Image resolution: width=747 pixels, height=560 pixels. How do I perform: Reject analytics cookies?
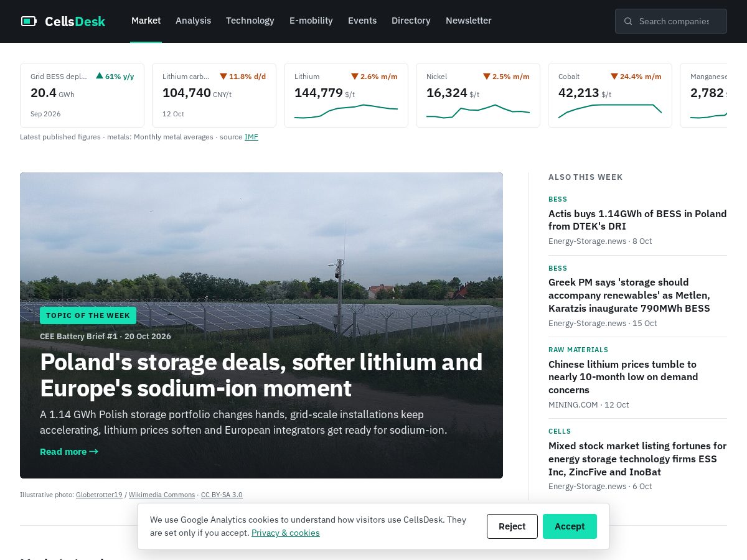point(512,526)
